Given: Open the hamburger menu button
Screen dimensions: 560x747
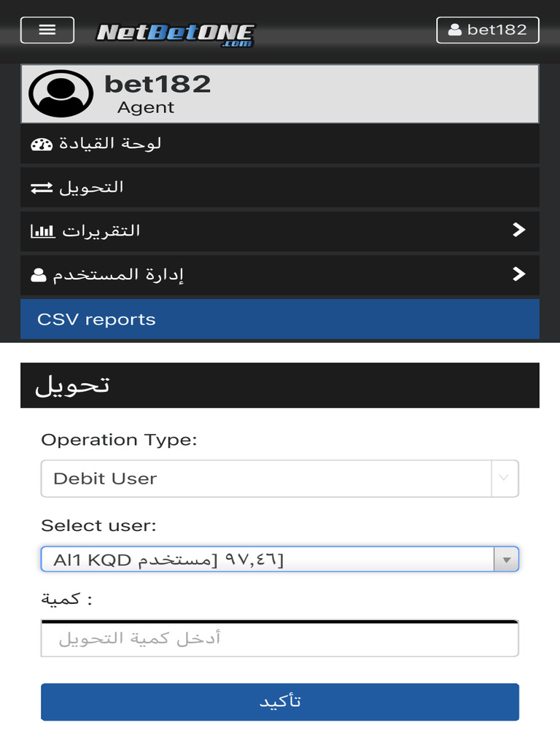Looking at the screenshot, I should (x=47, y=30).
